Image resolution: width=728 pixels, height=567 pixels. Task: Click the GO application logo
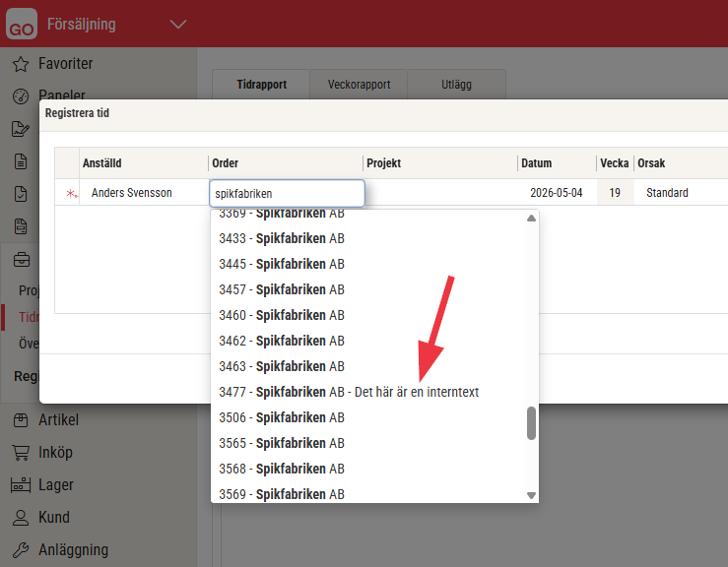click(x=22, y=24)
